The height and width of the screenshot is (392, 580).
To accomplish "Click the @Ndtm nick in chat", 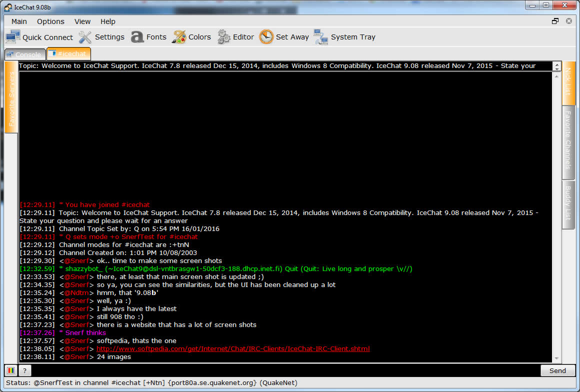I will pyautogui.click(x=76, y=293).
